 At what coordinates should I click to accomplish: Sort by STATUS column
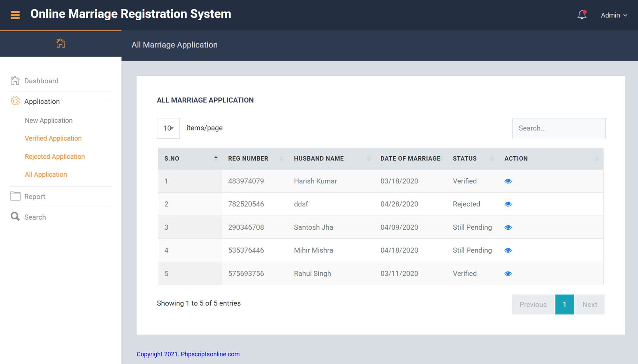tap(473, 159)
